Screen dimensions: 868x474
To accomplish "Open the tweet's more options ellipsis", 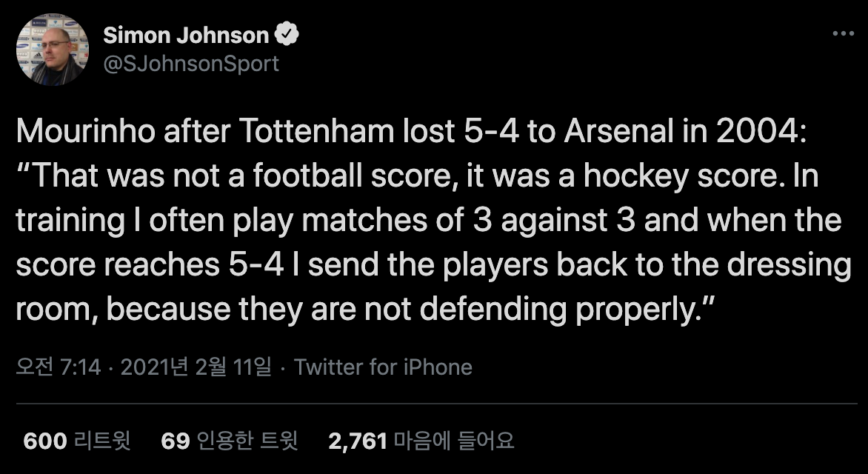I will (844, 34).
